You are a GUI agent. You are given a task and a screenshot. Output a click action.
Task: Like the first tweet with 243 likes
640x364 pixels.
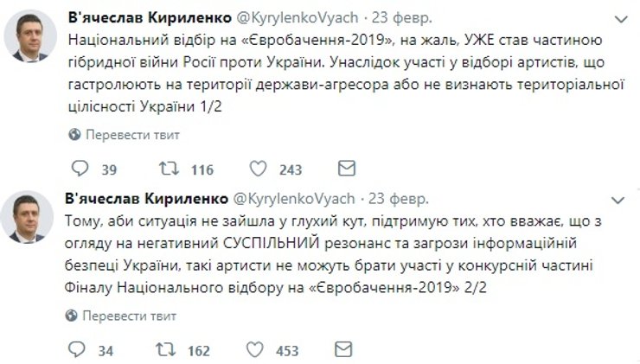pyautogui.click(x=257, y=169)
